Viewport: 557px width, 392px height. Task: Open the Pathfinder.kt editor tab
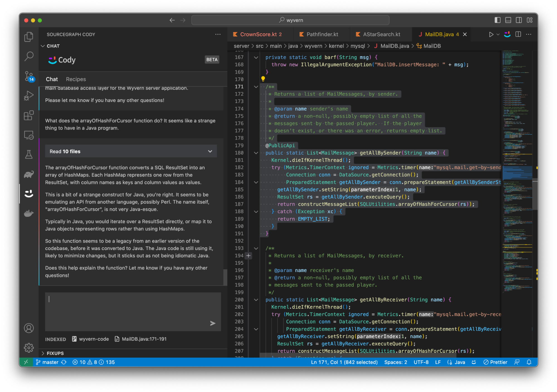(x=322, y=34)
